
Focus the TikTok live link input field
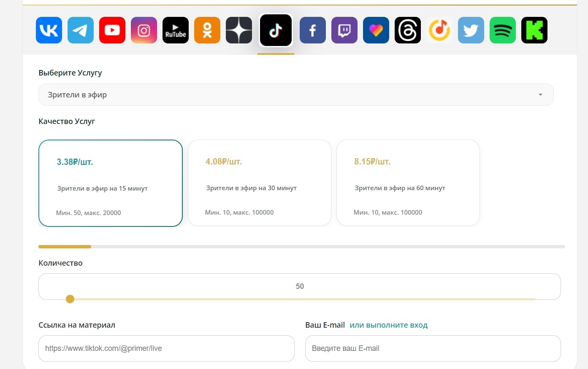[166, 348]
